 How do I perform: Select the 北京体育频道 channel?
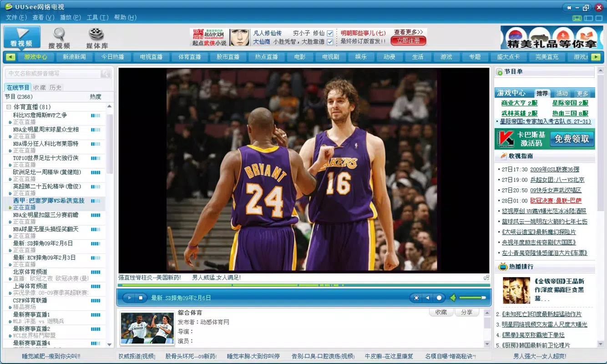pyautogui.click(x=30, y=272)
